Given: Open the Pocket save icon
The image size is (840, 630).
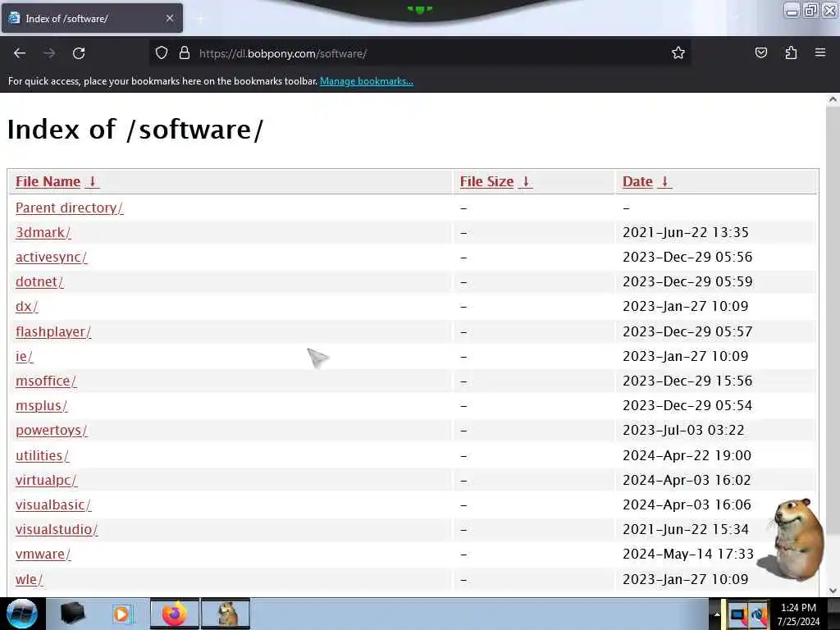Looking at the screenshot, I should (761, 52).
